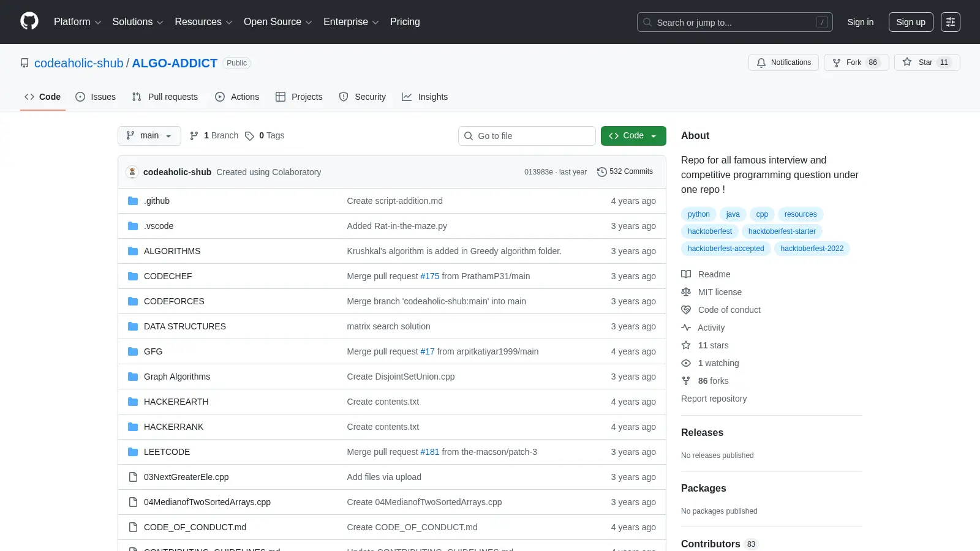Expand the Resources menu
This screenshot has height=551, width=980.
[203, 22]
